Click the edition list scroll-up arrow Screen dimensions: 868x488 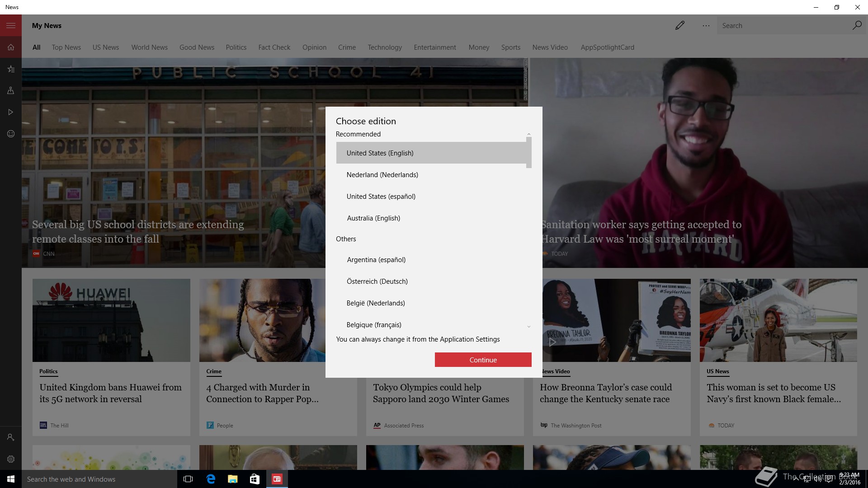pos(529,134)
